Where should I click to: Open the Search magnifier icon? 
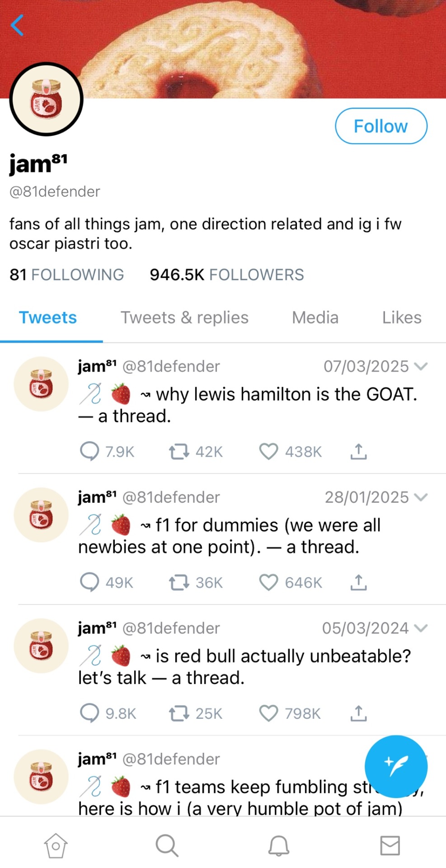[x=167, y=845]
